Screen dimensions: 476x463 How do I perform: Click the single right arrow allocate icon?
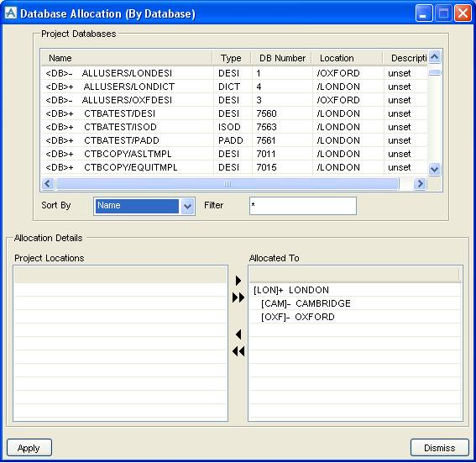click(238, 280)
